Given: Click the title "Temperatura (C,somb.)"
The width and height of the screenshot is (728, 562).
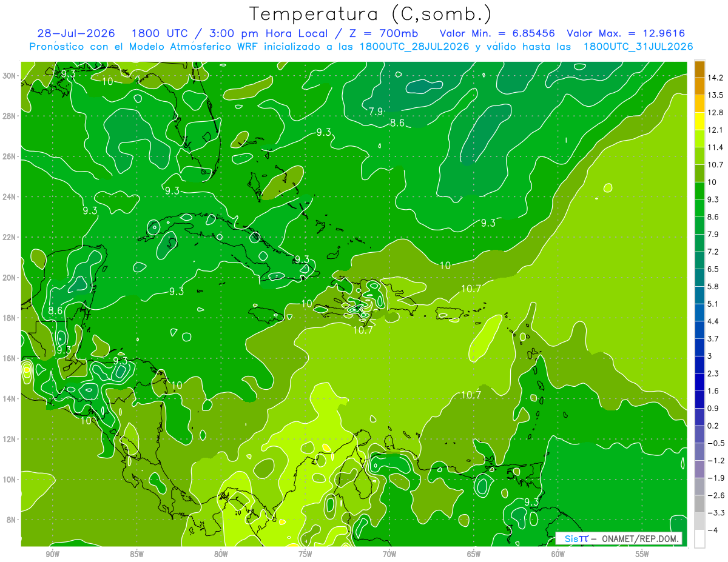Looking at the screenshot, I should click(x=371, y=14).
